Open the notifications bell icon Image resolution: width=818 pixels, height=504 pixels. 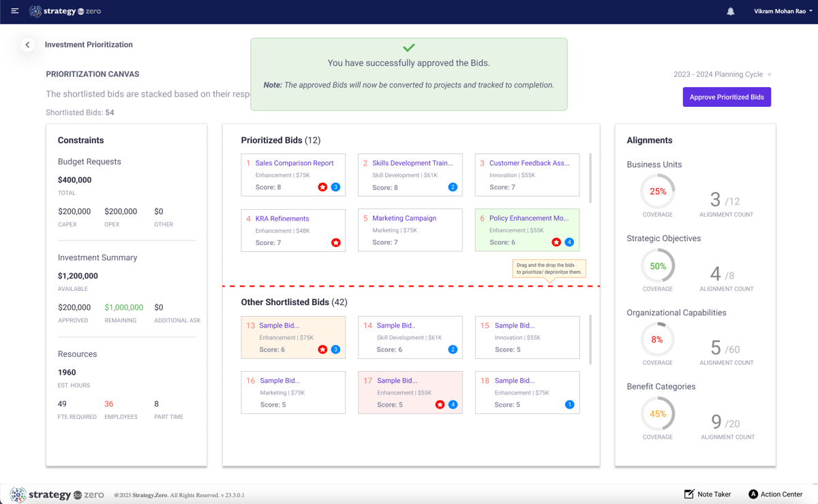click(x=730, y=12)
